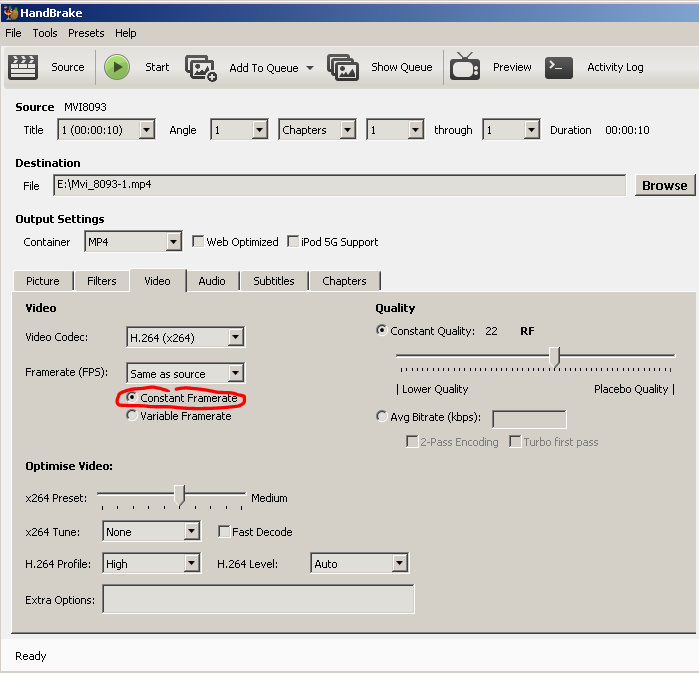Click the Placebo Quality label

[631, 389]
